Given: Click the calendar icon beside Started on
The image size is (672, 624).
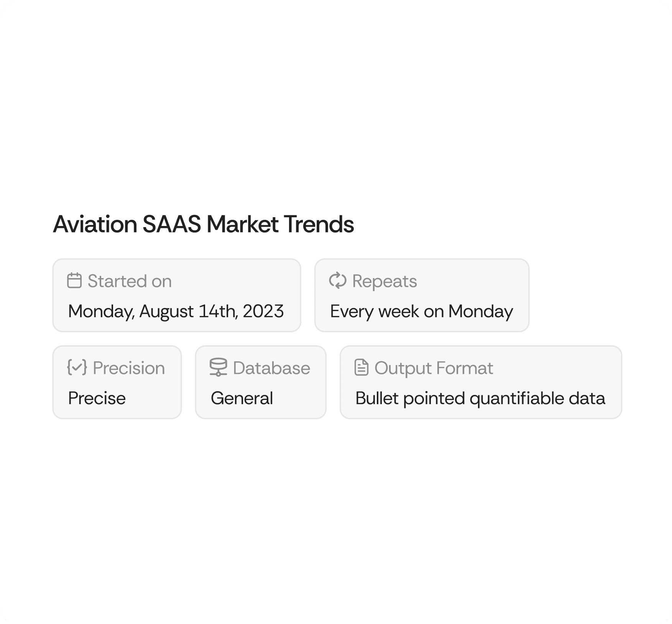Looking at the screenshot, I should pyautogui.click(x=74, y=280).
